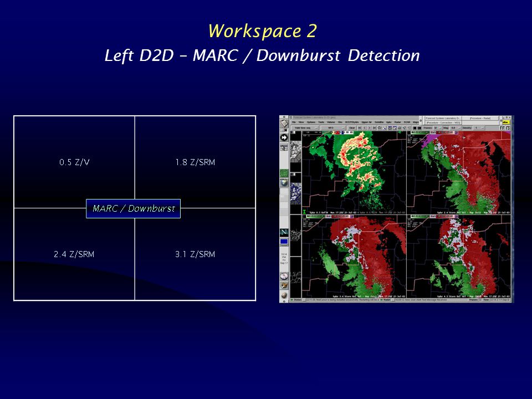Click the green grid icon in side panel
This screenshot has height=399, width=532.
click(x=284, y=173)
